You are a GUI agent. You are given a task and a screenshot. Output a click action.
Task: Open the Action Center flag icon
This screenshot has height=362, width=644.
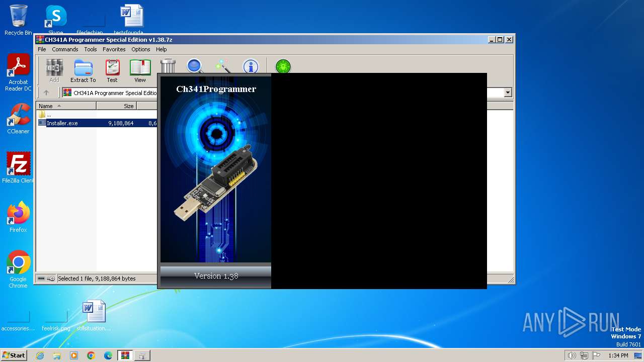coord(596,355)
